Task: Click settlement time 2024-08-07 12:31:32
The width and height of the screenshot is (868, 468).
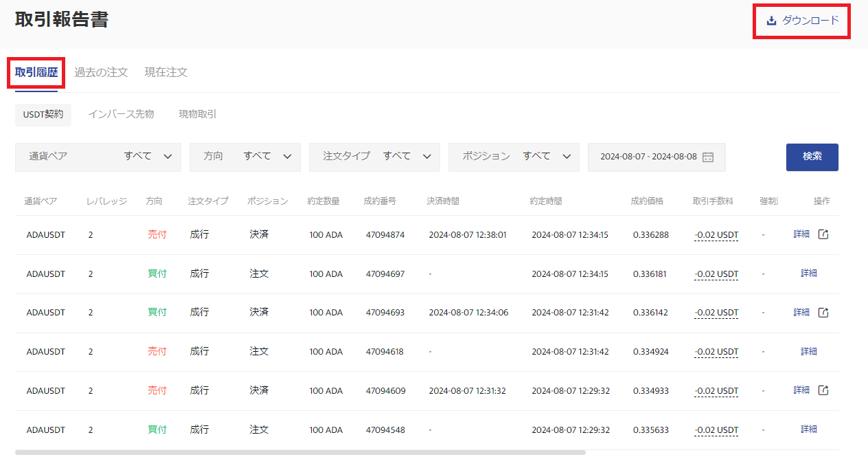Action: pos(467,391)
